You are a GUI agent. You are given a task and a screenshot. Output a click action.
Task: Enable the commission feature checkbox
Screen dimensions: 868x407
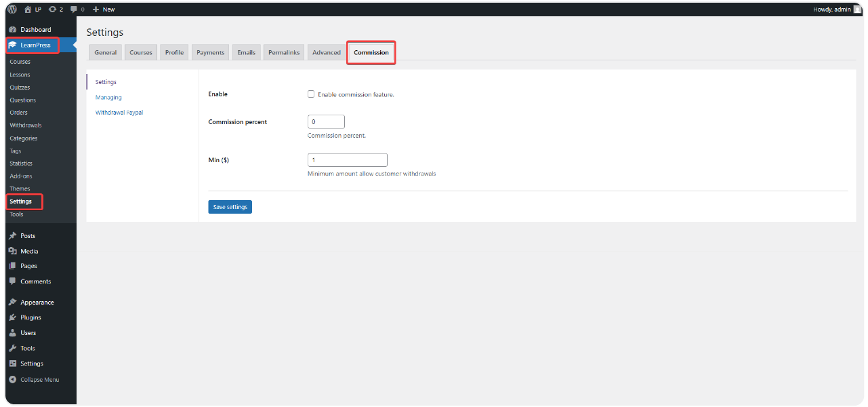click(x=311, y=94)
